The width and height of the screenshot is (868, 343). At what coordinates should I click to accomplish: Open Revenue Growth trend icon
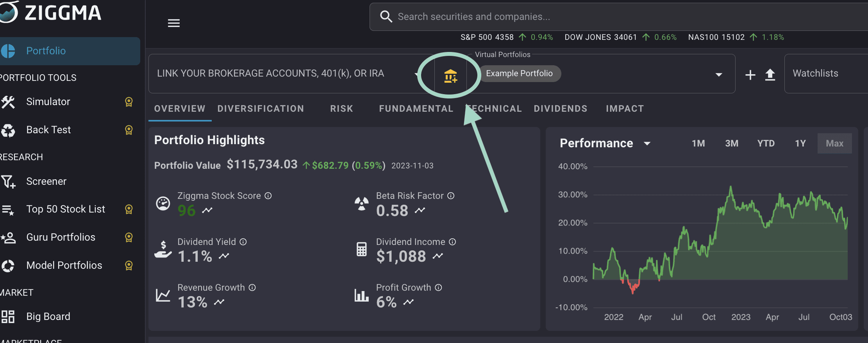tap(219, 302)
